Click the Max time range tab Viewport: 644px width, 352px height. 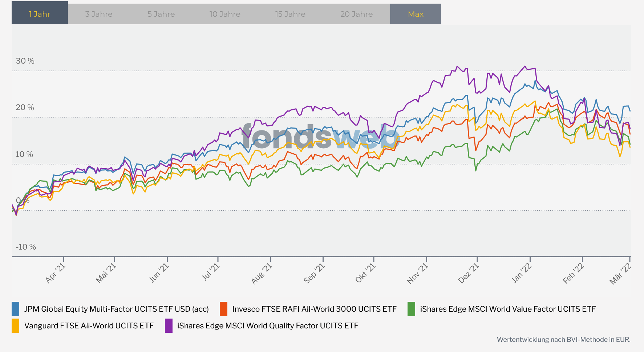pyautogui.click(x=416, y=14)
